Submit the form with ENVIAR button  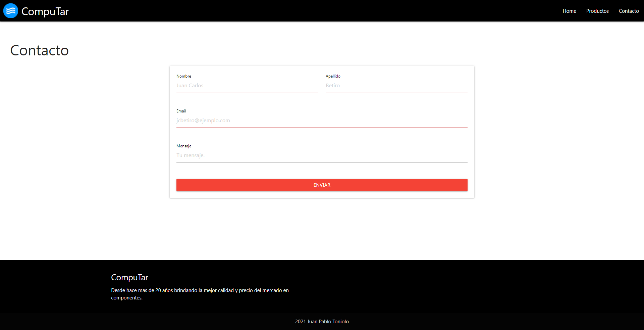tap(322, 185)
